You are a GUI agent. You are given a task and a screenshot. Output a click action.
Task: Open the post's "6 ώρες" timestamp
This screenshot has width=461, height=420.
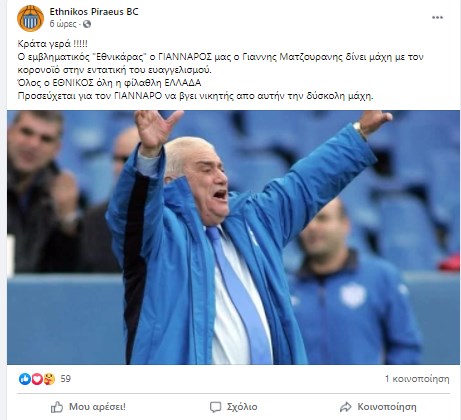point(63,24)
